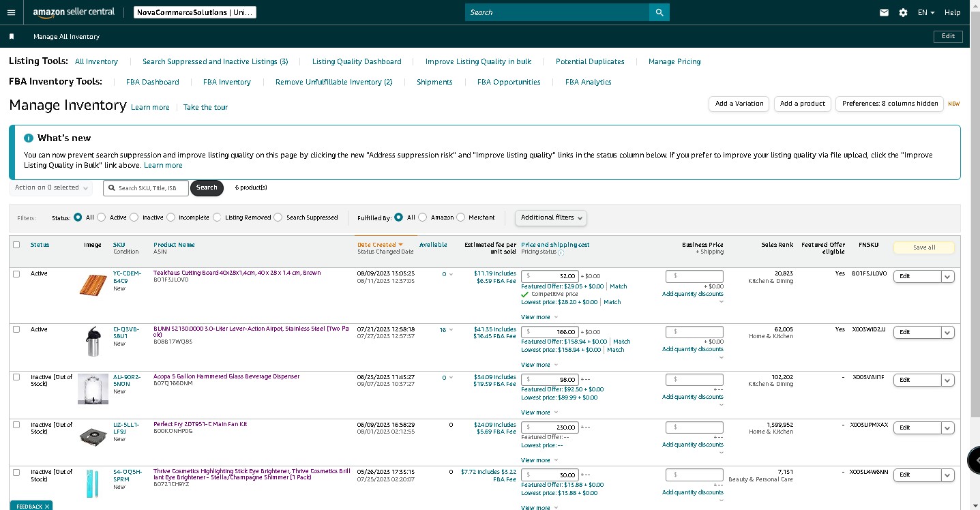Click the magnifier search button in header

point(659,12)
